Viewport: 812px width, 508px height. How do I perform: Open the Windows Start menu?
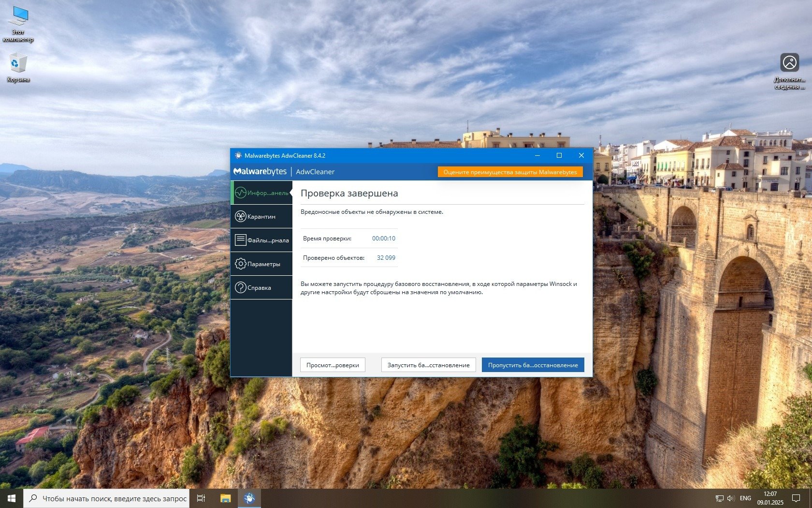tap(12, 498)
